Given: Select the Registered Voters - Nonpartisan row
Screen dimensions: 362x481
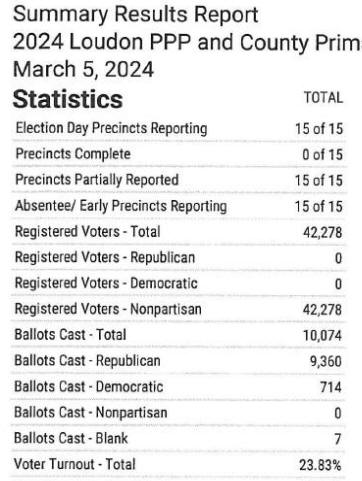Looking at the screenshot, I should (x=179, y=309).
